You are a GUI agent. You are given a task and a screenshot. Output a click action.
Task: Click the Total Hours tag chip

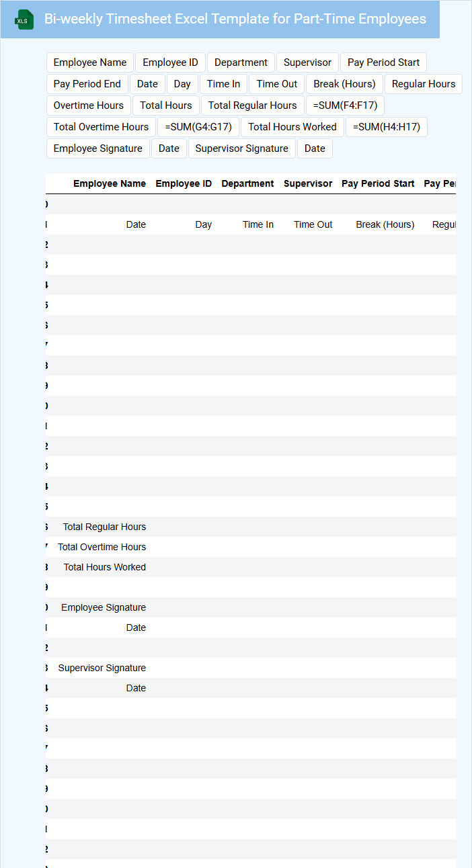166,105
